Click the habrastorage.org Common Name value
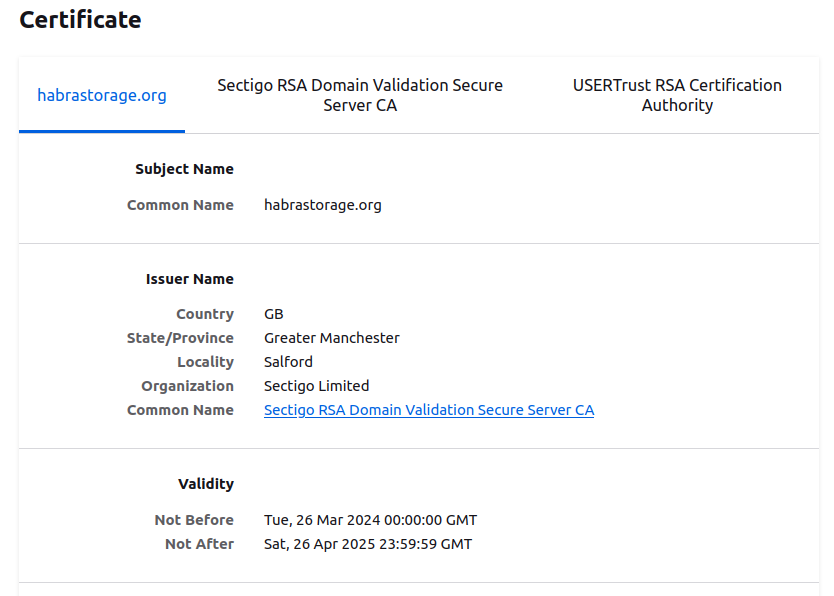The image size is (834, 596). pos(322,205)
